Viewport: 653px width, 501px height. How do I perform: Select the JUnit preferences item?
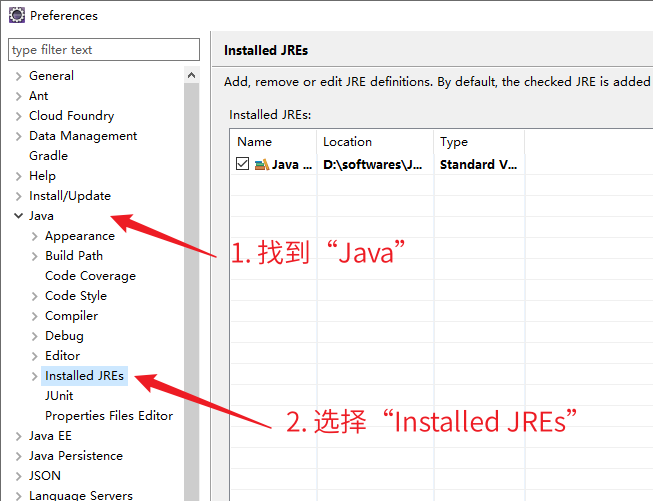59,396
